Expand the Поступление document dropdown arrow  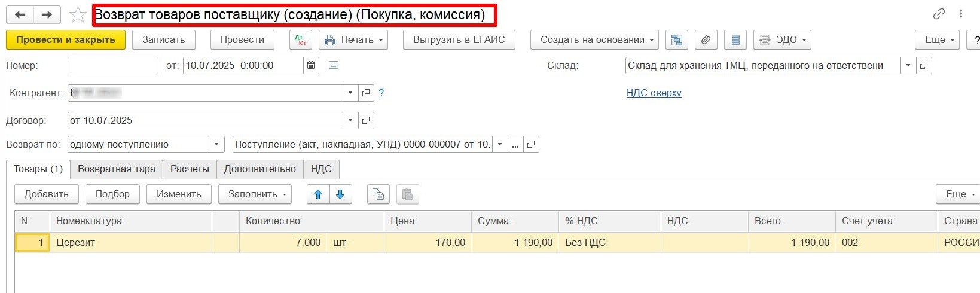pos(500,145)
